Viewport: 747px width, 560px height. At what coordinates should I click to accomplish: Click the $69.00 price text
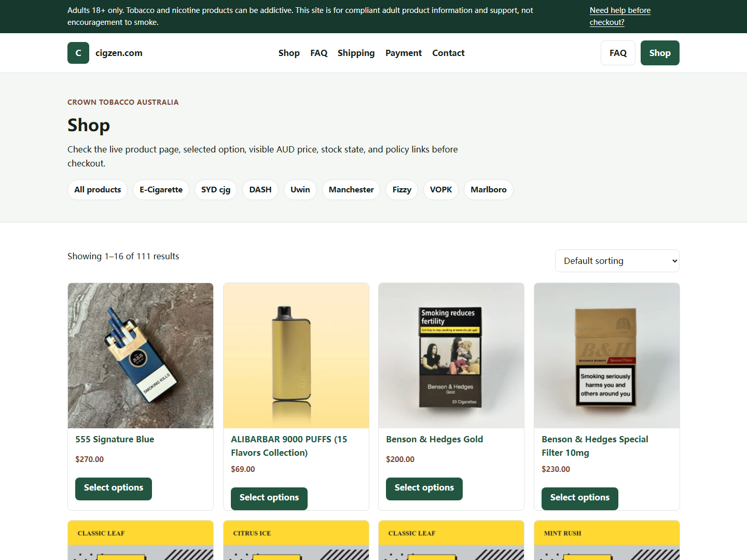243,469
